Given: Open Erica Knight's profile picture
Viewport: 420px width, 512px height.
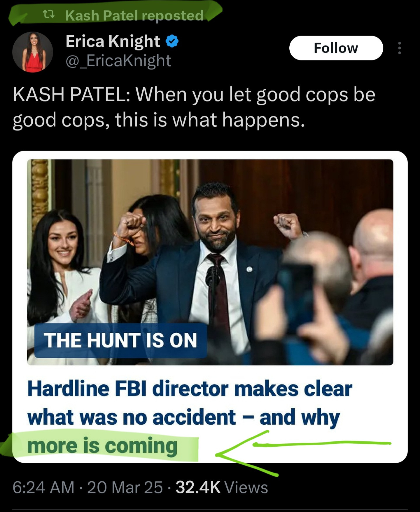Looking at the screenshot, I should [x=33, y=52].
